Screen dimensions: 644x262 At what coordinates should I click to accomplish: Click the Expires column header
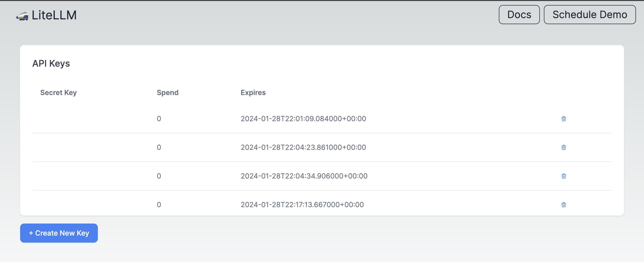[x=253, y=93]
